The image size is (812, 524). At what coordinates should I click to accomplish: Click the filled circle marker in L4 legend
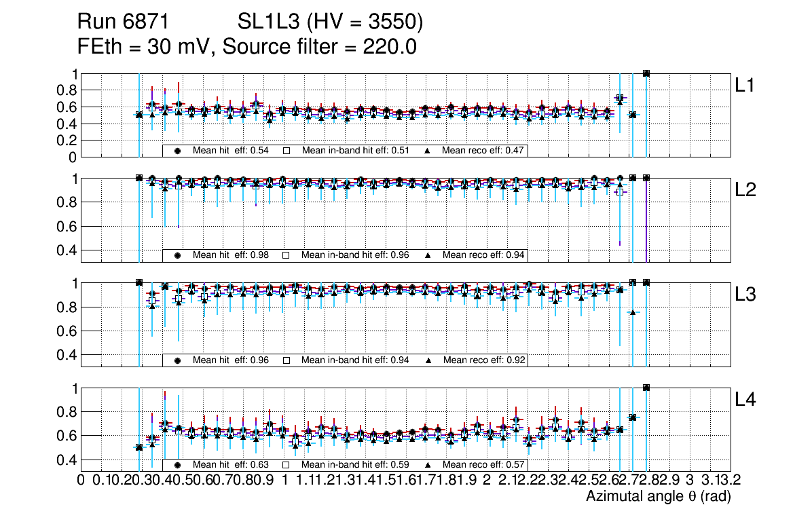178,465
